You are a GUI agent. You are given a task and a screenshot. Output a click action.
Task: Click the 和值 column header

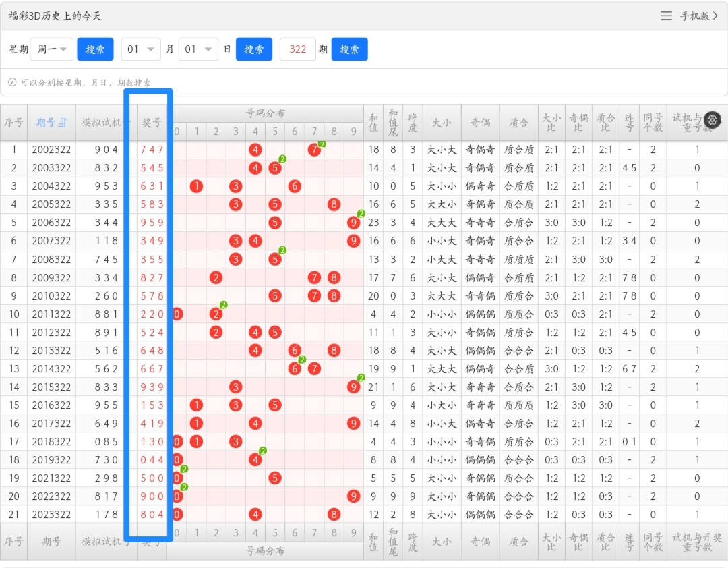(373, 123)
